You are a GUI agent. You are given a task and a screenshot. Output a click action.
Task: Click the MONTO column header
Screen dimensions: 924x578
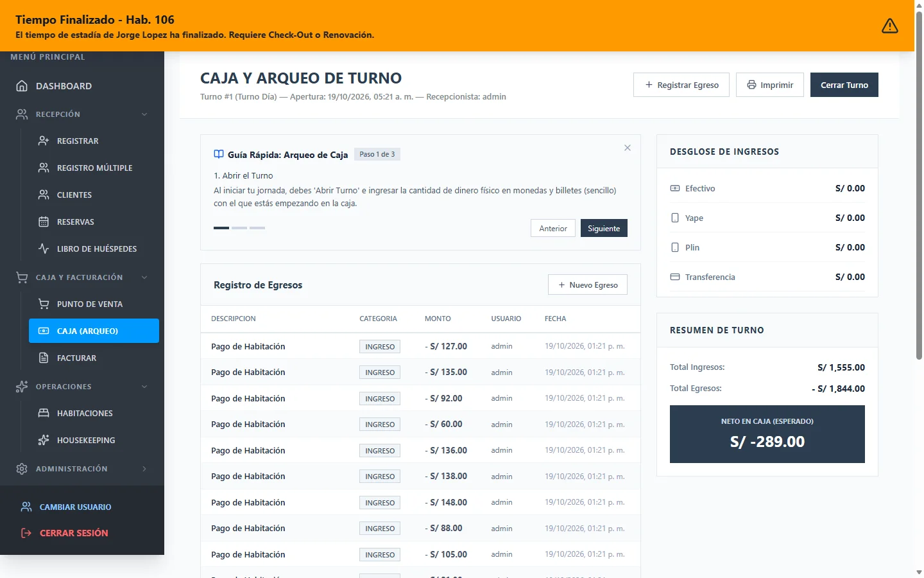[438, 319]
